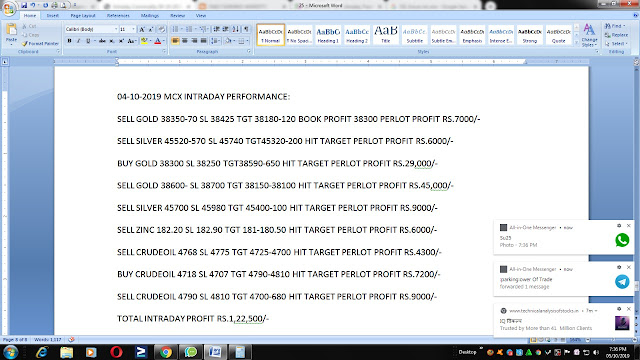The image size is (640, 360).
Task: Open the Change Styles dropdown
Action: tap(589, 35)
